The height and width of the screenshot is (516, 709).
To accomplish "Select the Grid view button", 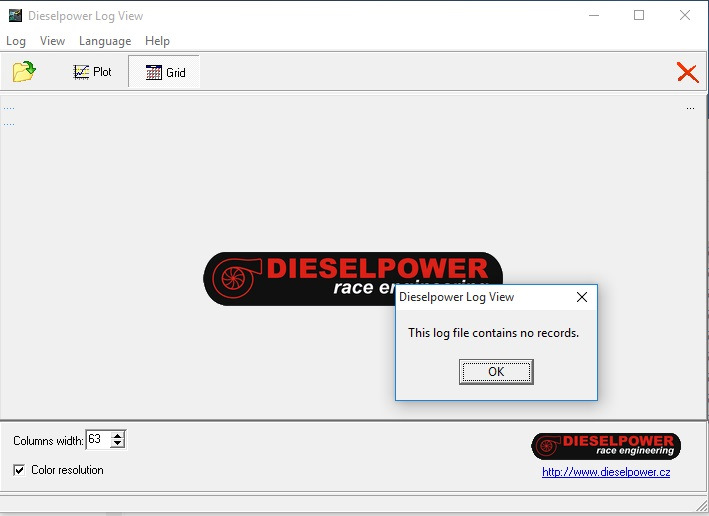I will [165, 72].
